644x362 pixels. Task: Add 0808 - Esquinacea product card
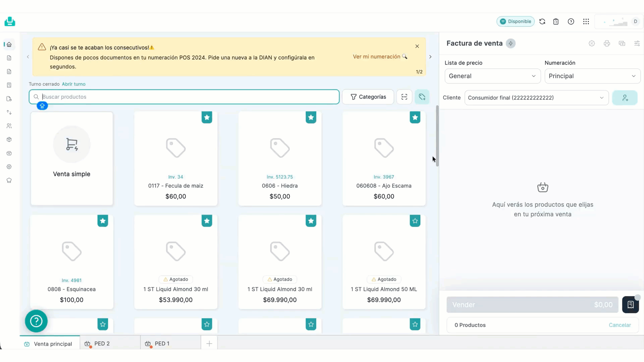[x=72, y=262]
